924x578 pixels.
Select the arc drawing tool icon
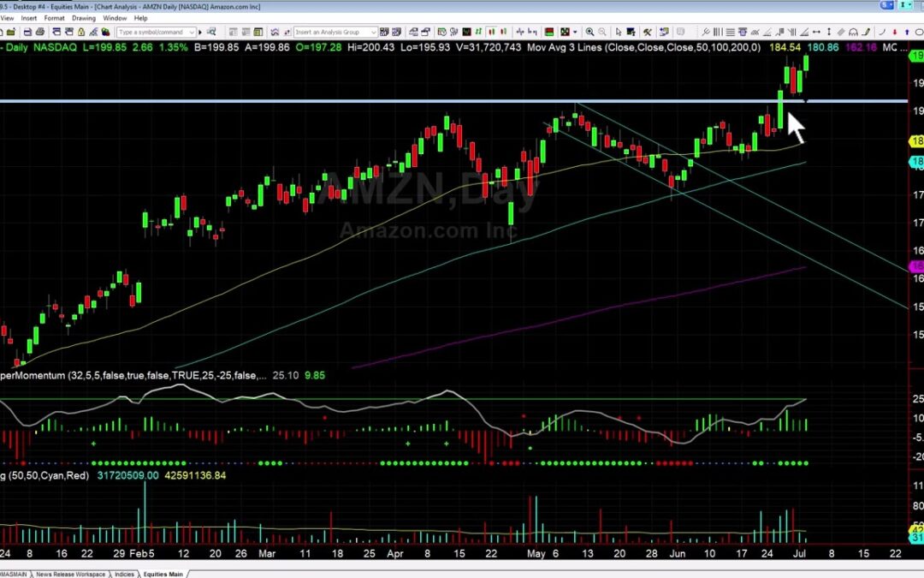tap(853, 32)
